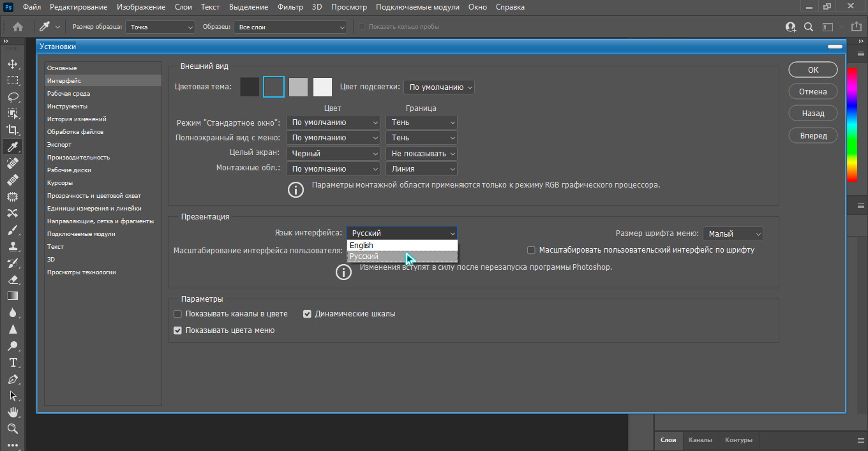Select the Move tool in toolbar
The width and height of the screenshot is (868, 451).
12,64
